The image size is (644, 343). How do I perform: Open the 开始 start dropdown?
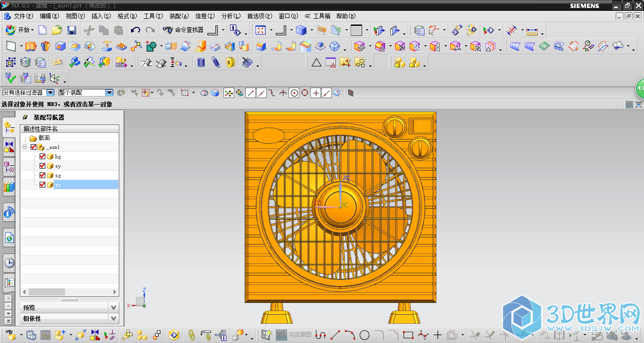click(x=20, y=30)
